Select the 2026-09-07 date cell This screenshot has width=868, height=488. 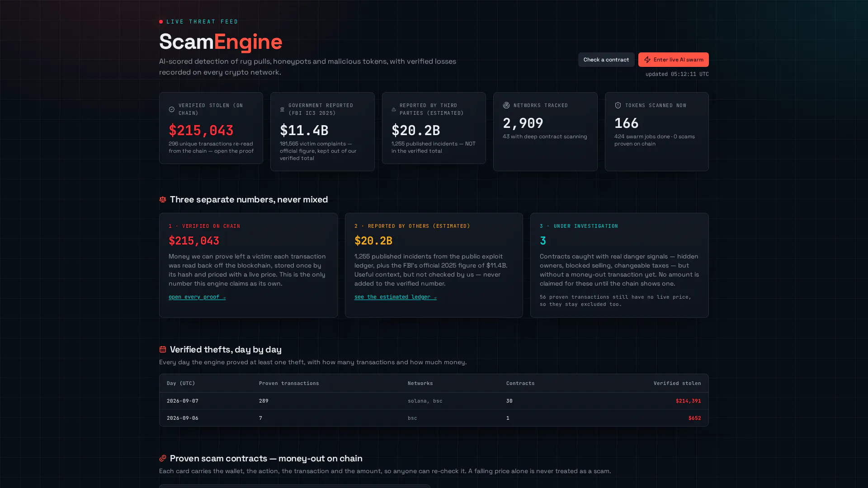pyautogui.click(x=183, y=401)
